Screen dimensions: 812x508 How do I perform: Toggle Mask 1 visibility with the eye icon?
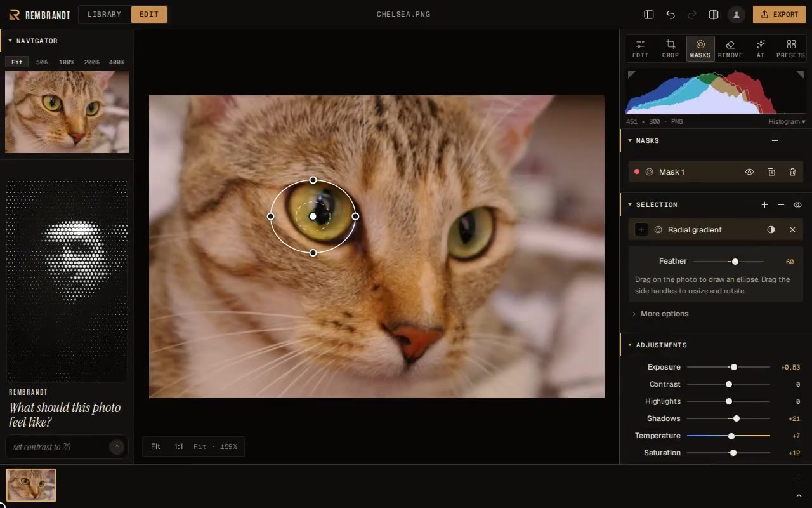pos(749,172)
